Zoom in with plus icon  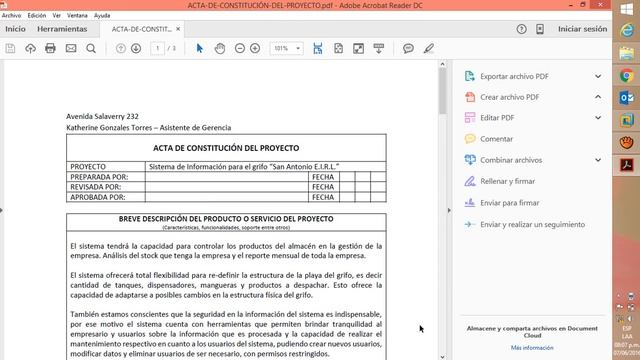255,49
